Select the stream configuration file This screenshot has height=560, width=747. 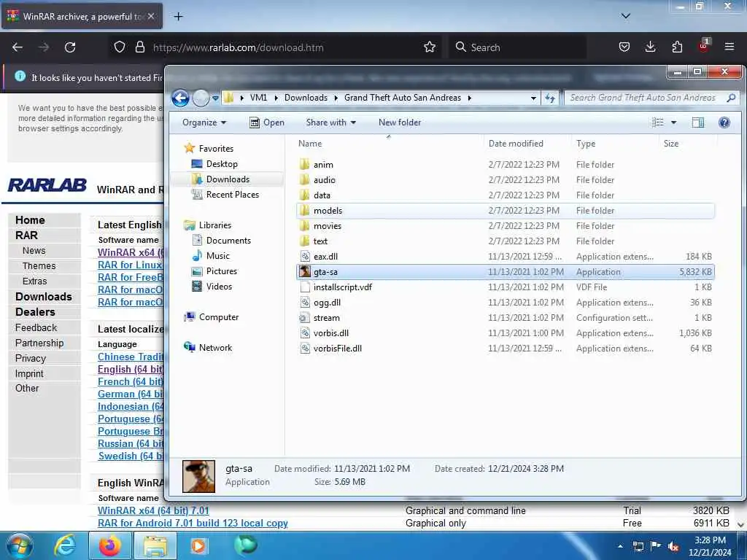tap(506, 318)
